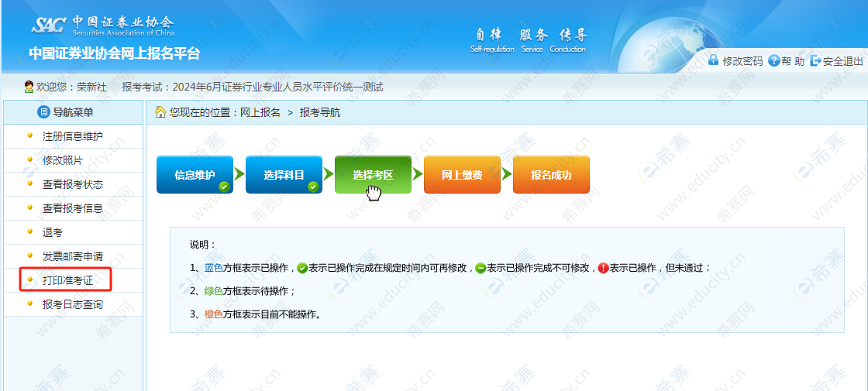
Task: Click the orange word 橙色 in the notes
Action: tap(214, 314)
